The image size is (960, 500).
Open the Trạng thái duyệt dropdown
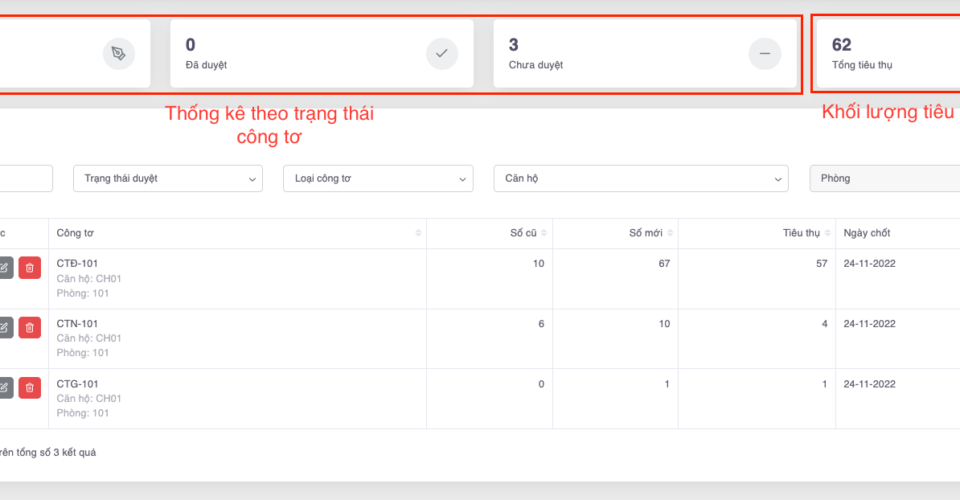[x=167, y=178]
